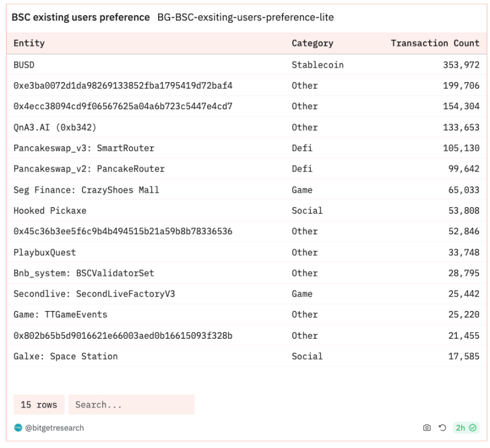
Task: Select the Hooked Pickaxe entity cell
Action: tap(50, 210)
